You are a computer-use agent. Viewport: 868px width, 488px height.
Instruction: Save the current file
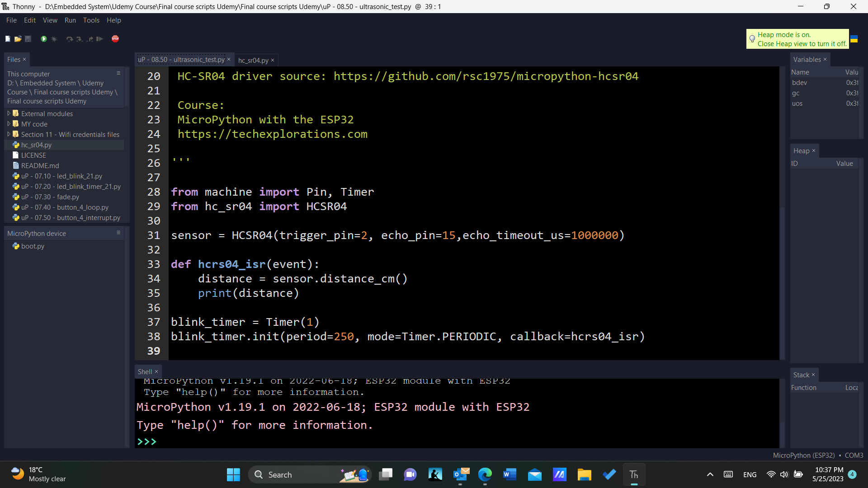click(x=28, y=39)
